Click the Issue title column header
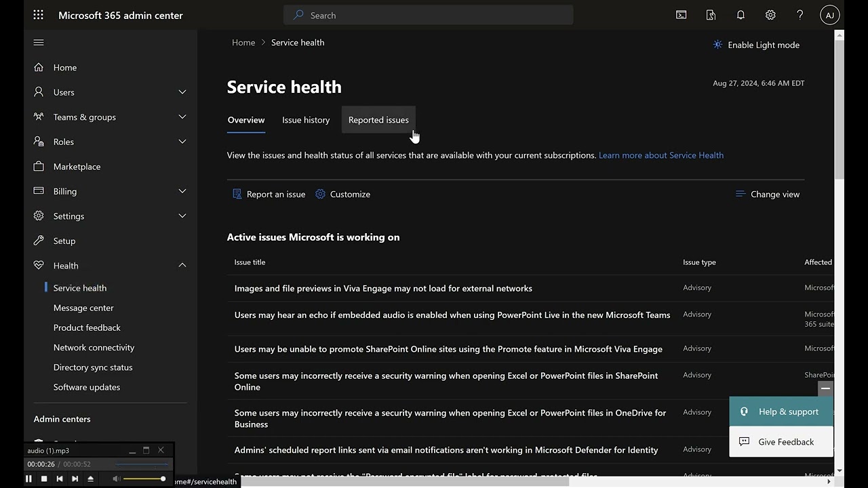Image resolution: width=868 pixels, height=488 pixels. 250,262
